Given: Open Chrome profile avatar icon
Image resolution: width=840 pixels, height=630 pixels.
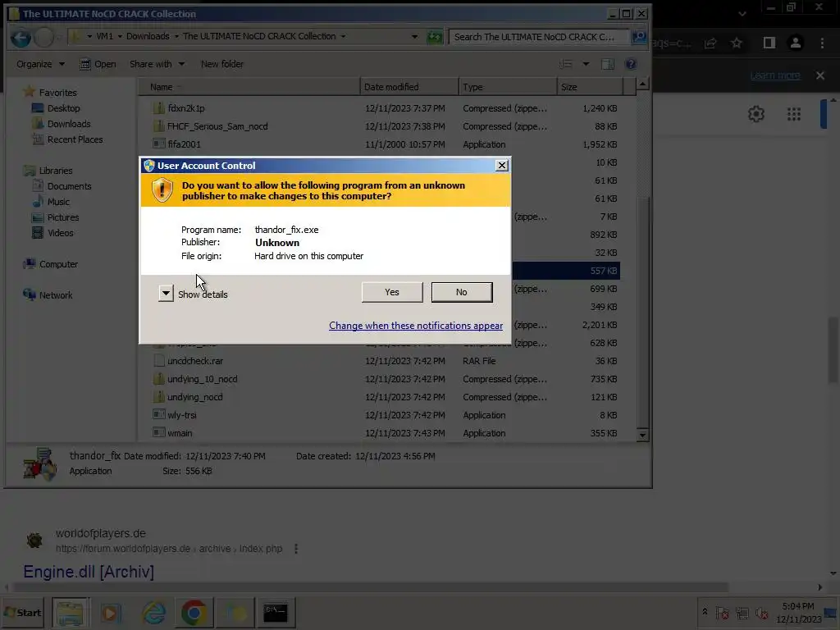Looking at the screenshot, I should pos(796,43).
